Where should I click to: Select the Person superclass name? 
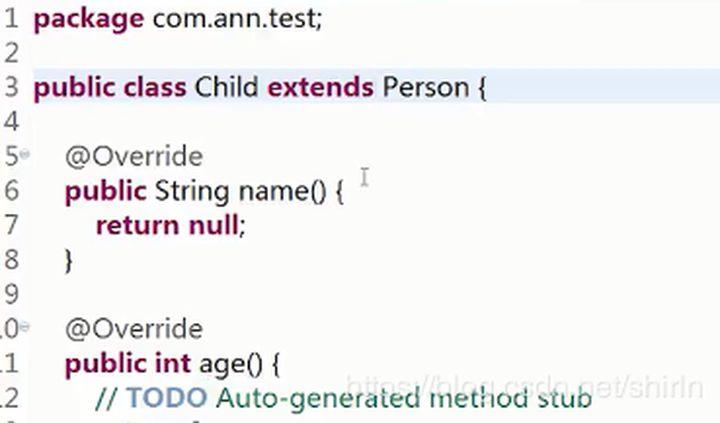tap(425, 87)
